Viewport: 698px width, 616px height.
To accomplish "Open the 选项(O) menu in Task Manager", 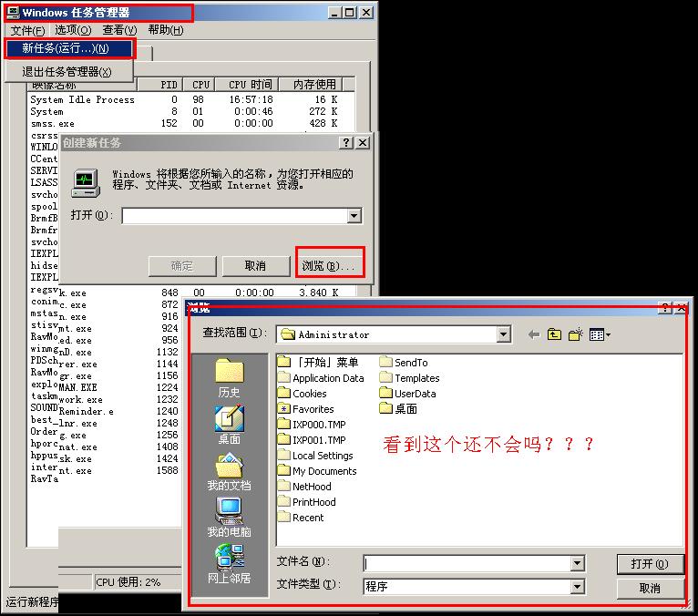I will (x=73, y=30).
